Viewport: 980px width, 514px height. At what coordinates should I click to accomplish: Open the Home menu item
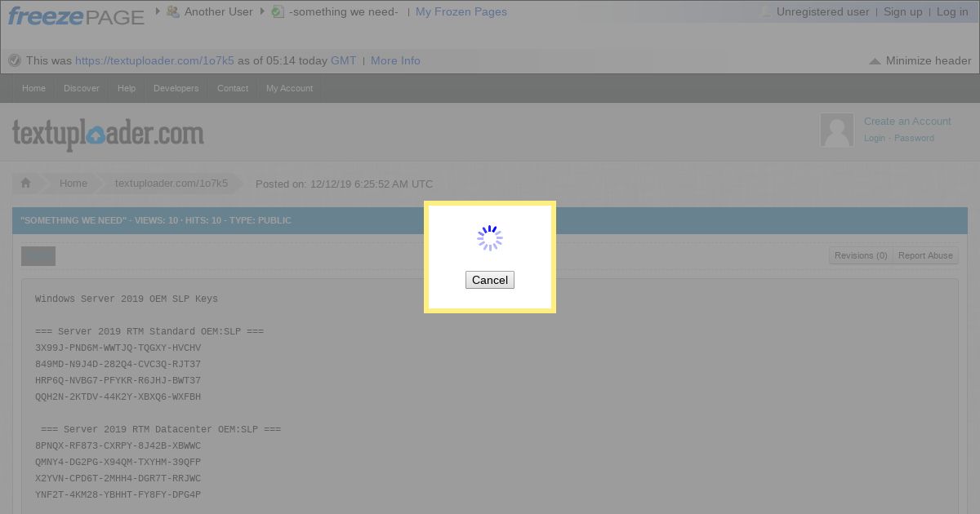[33, 88]
